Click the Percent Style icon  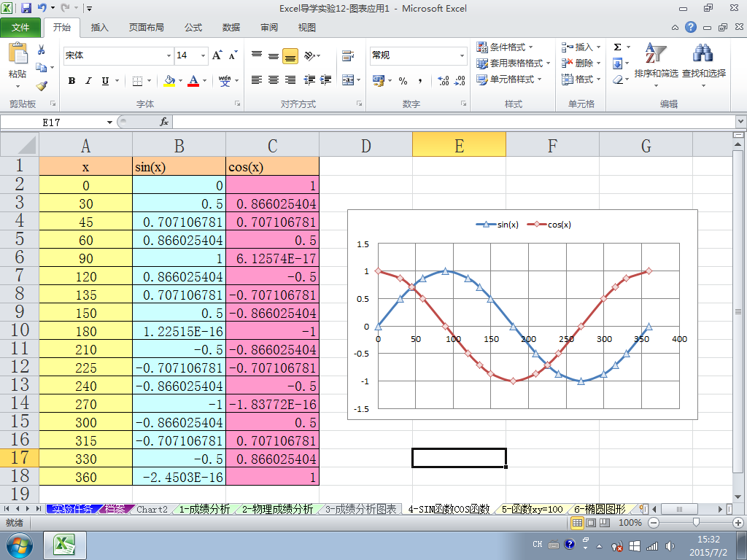(403, 81)
